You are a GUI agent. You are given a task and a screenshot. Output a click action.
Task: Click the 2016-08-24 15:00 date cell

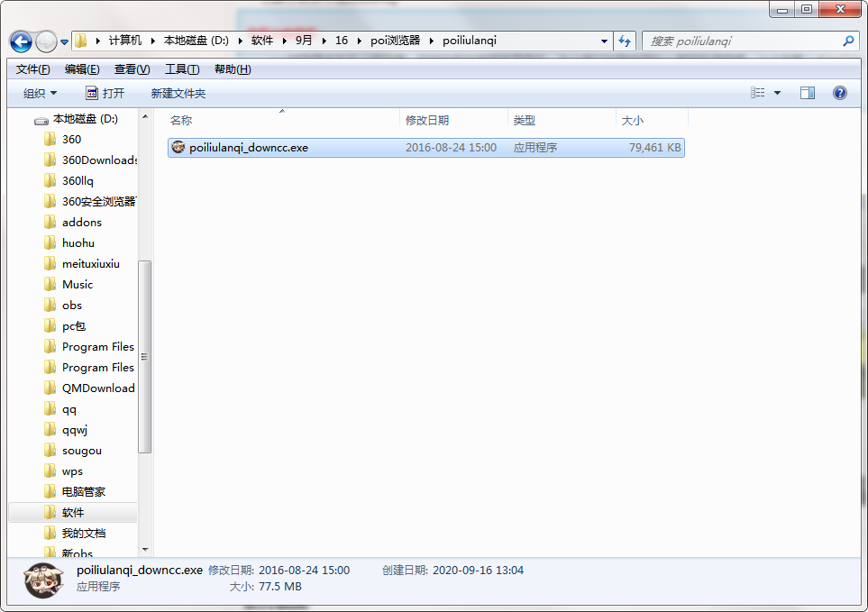coord(451,148)
